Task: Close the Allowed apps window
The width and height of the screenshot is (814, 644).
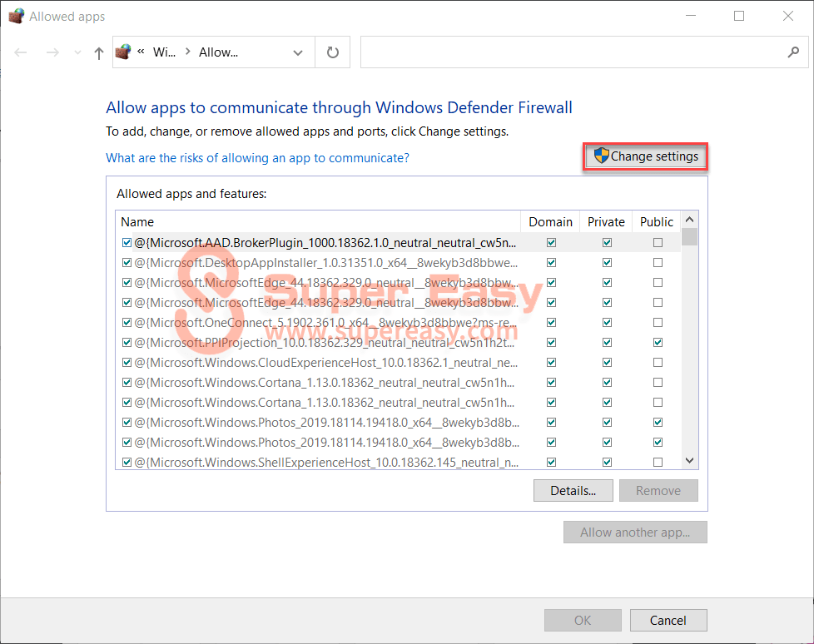Action: [x=788, y=16]
